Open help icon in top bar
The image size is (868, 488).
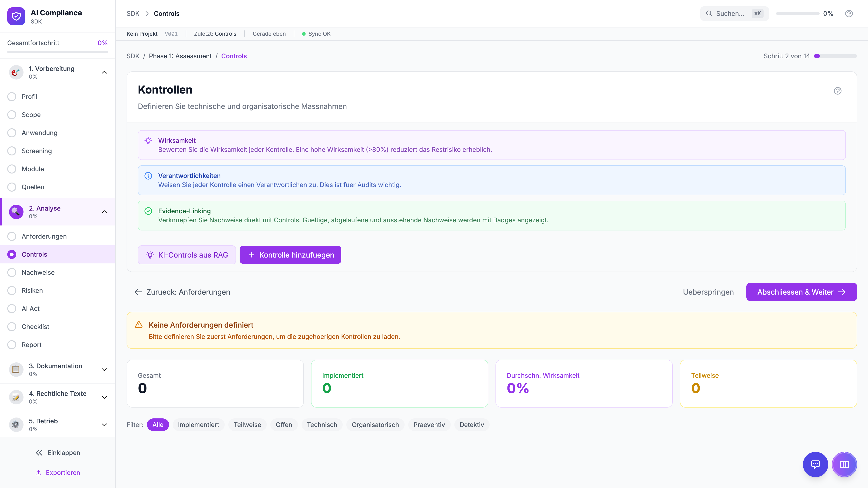(x=849, y=14)
